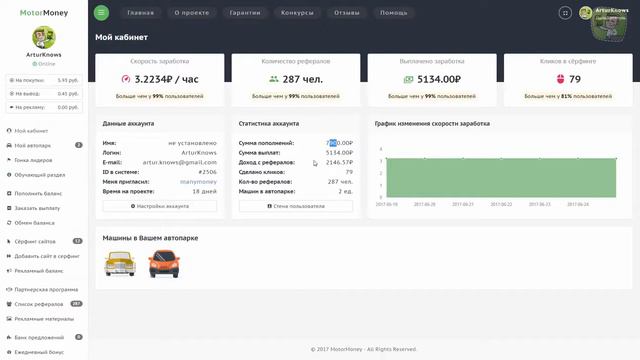640x360 pixels.
Task: Open Гонка лидеров in the sidebar
Action: pyautogui.click(x=33, y=160)
